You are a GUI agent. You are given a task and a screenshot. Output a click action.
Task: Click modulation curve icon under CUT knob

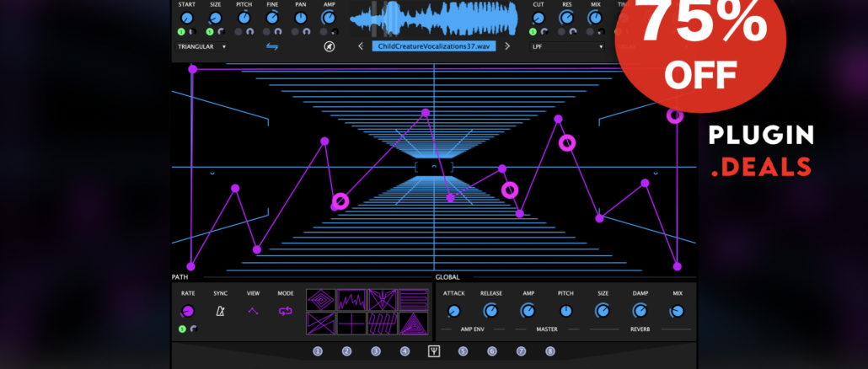(x=544, y=32)
